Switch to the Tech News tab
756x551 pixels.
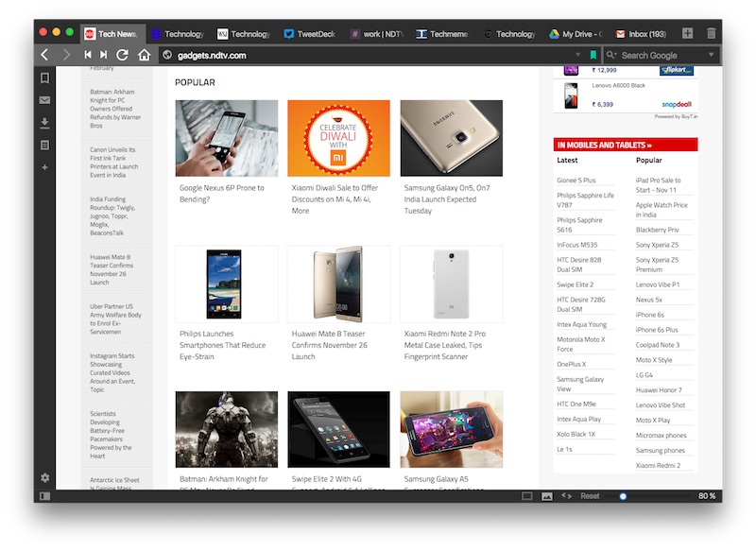tap(112, 34)
